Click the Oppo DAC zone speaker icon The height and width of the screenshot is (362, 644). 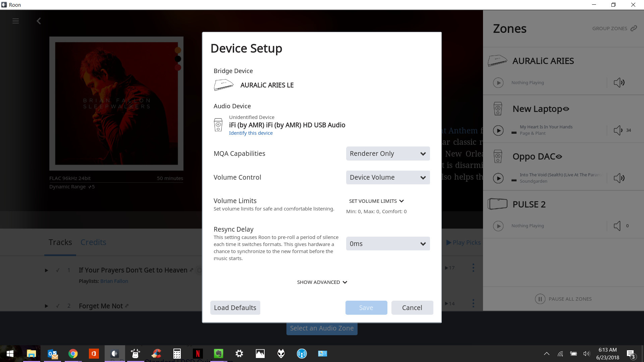498,157
